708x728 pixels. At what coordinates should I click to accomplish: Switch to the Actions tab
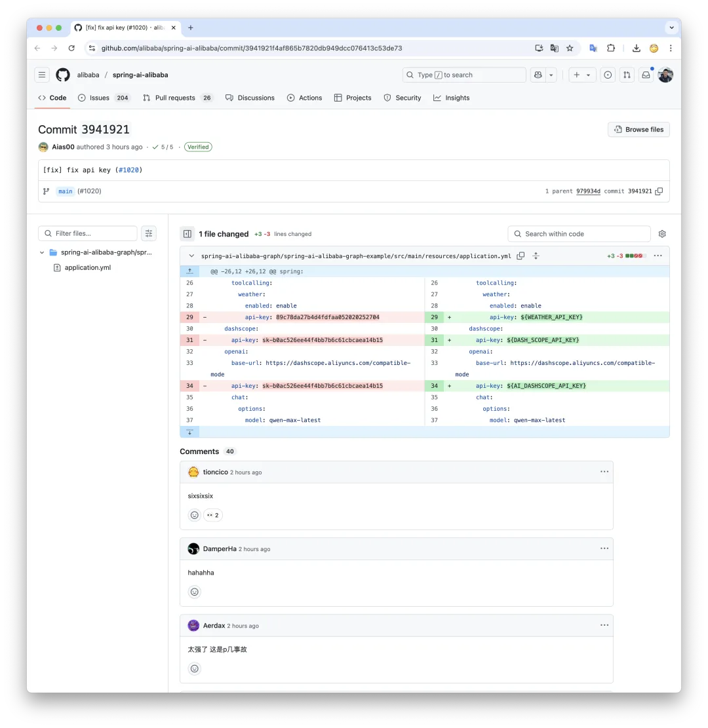point(304,98)
